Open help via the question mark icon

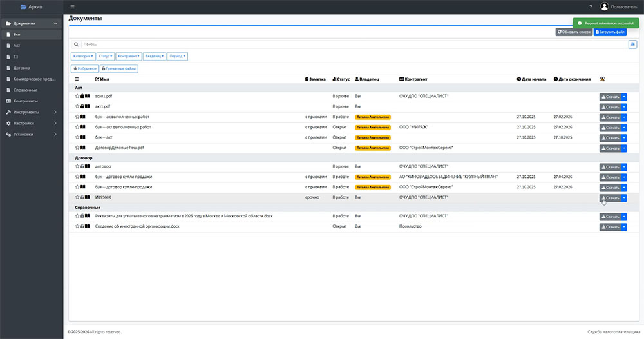(x=591, y=6)
